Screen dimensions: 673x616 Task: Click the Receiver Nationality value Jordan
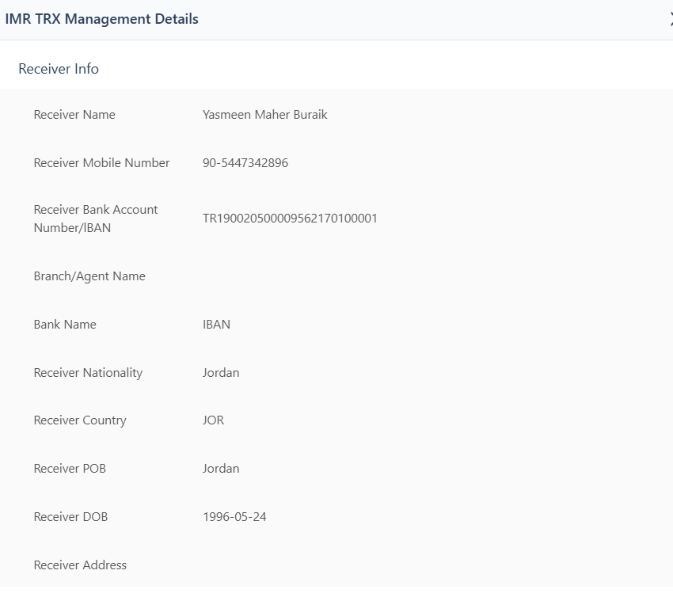point(221,373)
